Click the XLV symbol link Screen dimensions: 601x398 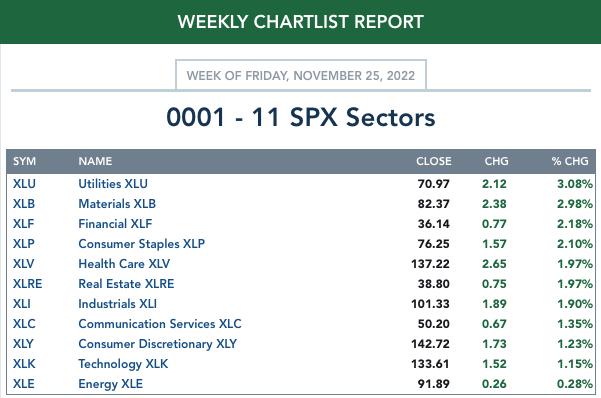pyautogui.click(x=23, y=264)
